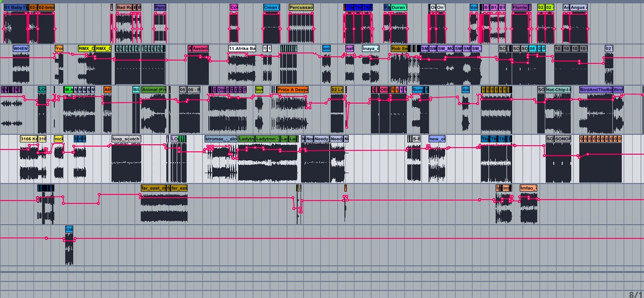Select the orange 'lmfao_' clip
This screenshot has height=298, width=644.
528,188
